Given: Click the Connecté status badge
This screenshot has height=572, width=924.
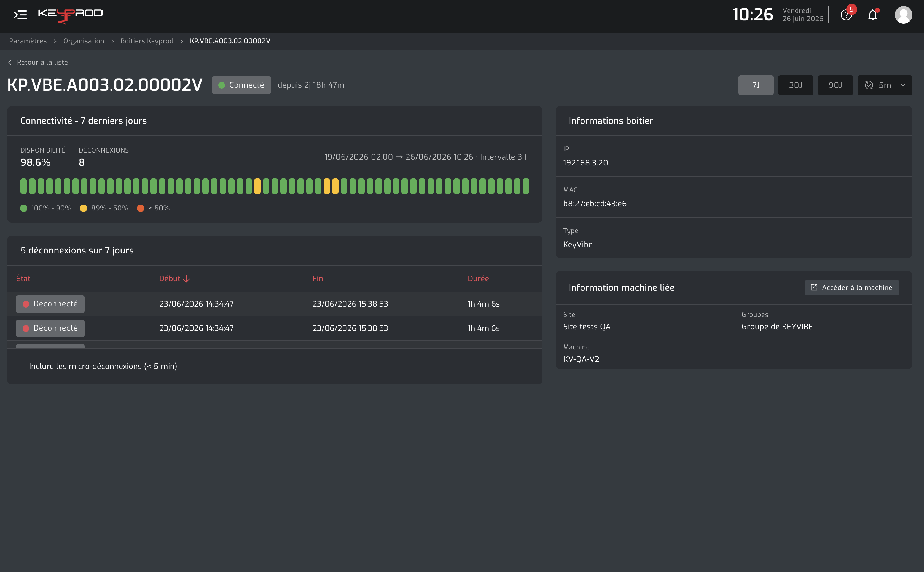Looking at the screenshot, I should point(241,85).
